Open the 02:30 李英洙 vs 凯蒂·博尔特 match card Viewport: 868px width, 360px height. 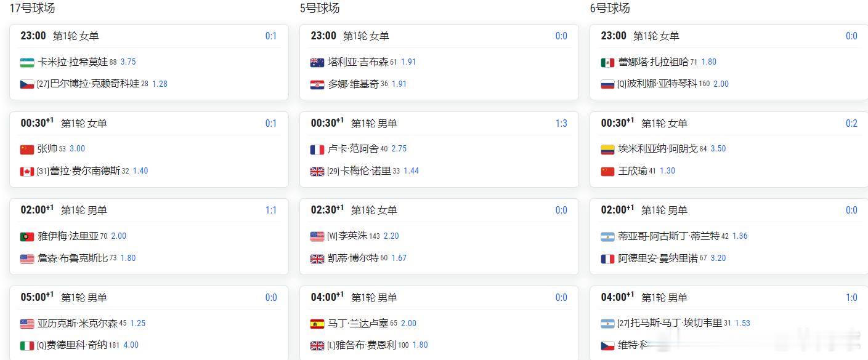click(439, 236)
